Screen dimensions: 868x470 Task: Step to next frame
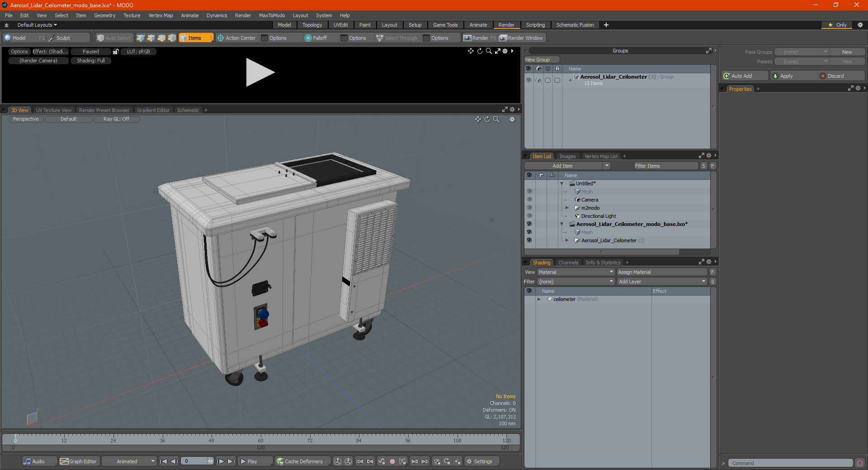click(220, 461)
